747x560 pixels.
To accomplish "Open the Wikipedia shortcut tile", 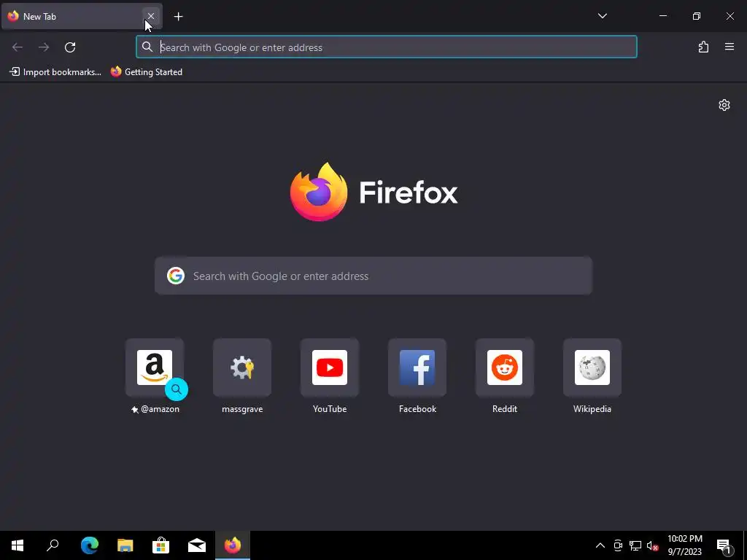I will coord(592,367).
